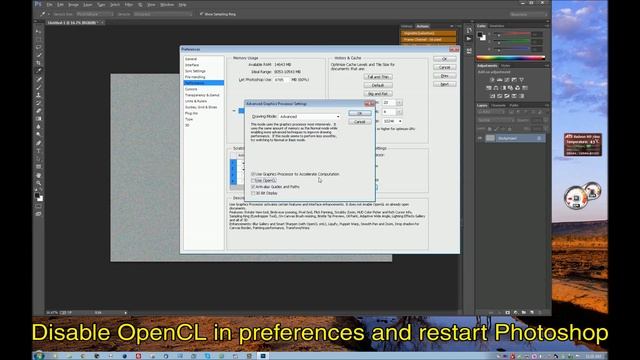Hide the Background layer eye icon
Image resolution: width=640 pixels, height=360 pixels.
click(x=480, y=138)
